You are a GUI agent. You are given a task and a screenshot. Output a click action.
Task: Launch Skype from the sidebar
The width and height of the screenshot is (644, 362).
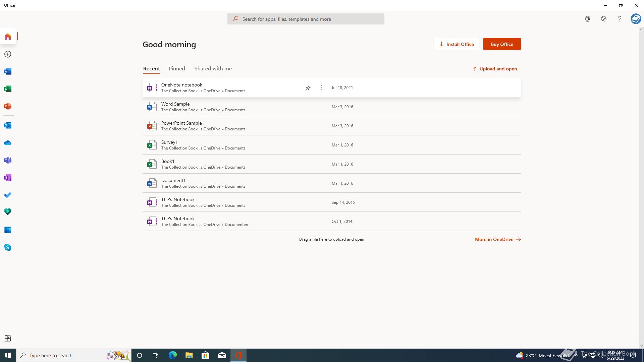8,248
